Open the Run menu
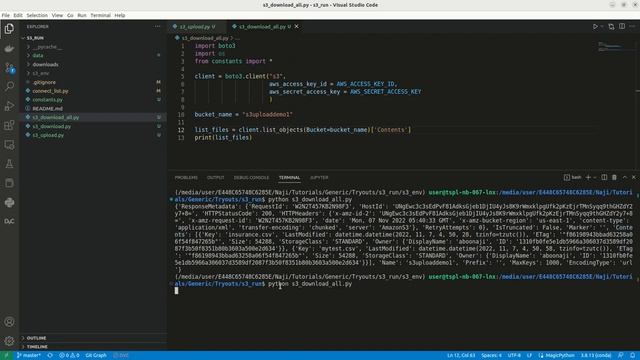The height and width of the screenshot is (360, 640). click(82, 15)
